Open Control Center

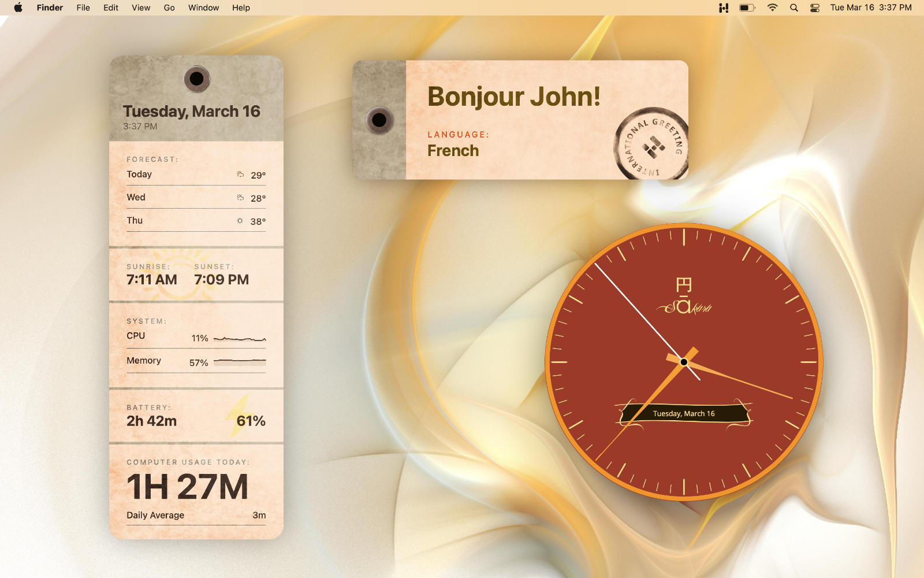[x=815, y=8]
